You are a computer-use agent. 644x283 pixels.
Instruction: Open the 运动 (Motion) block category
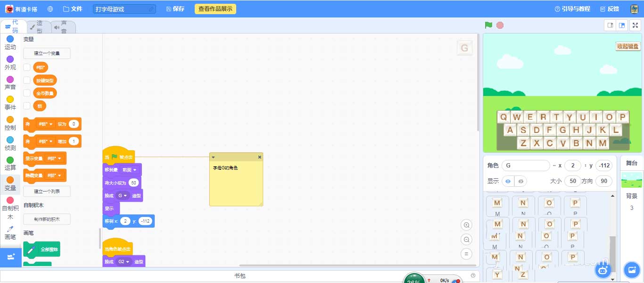[10, 42]
